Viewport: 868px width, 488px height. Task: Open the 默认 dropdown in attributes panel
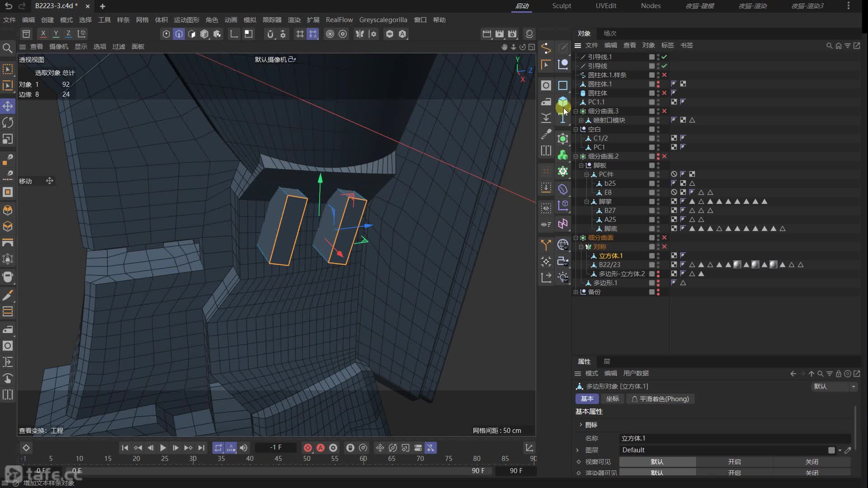click(x=834, y=386)
